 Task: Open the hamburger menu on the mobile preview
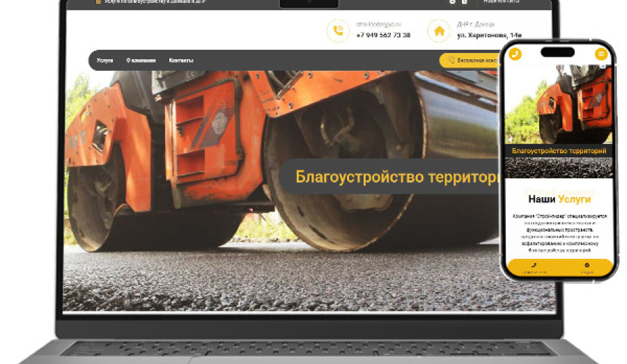[601, 54]
